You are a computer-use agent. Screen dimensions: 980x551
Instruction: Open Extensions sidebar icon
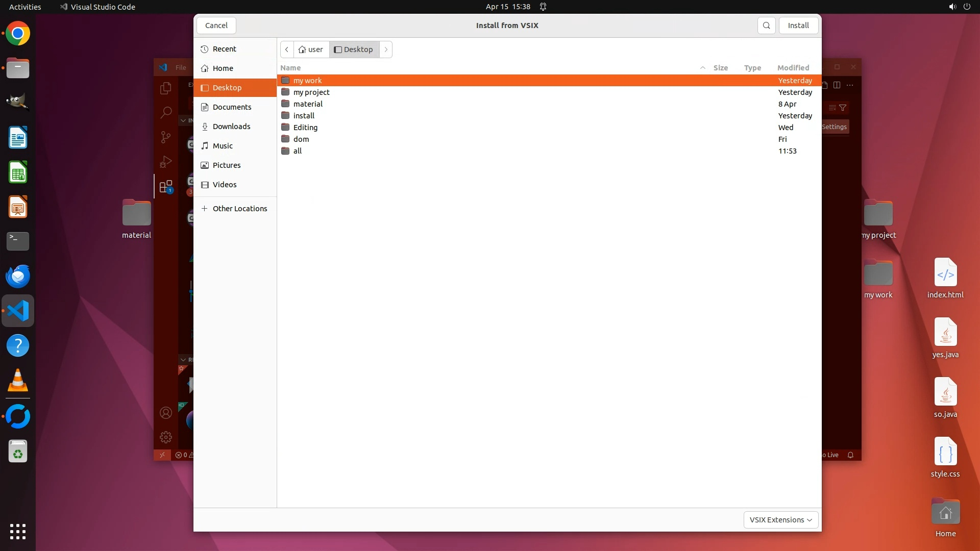coord(165,186)
